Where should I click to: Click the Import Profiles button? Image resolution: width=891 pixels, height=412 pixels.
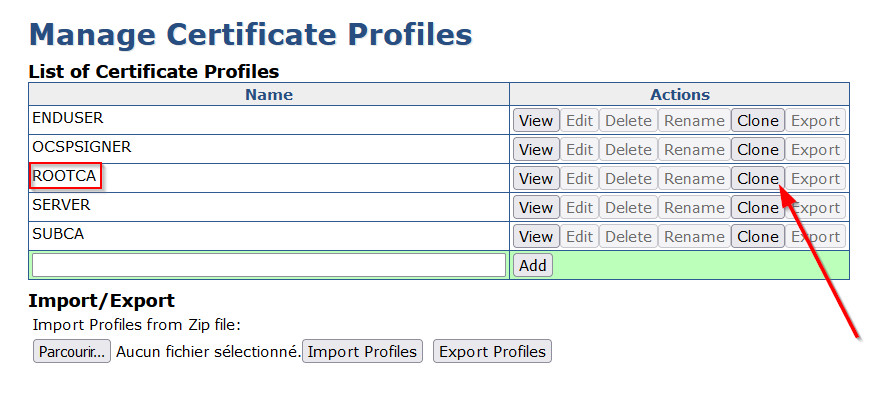362,351
